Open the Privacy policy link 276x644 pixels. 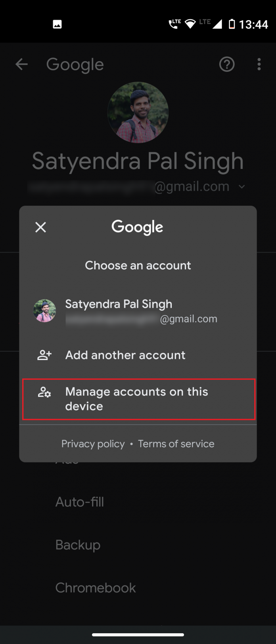[x=93, y=443]
